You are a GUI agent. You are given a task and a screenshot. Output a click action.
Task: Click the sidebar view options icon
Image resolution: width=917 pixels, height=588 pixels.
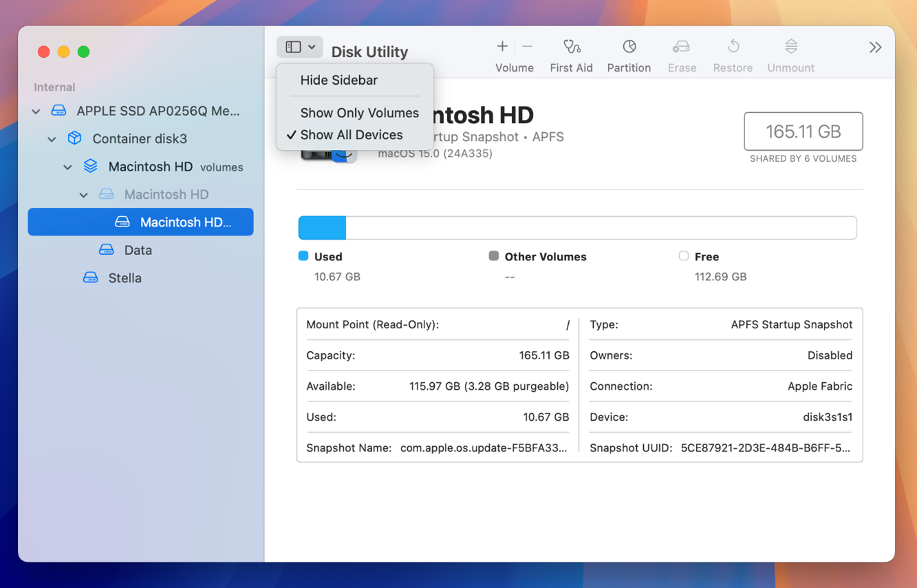click(x=293, y=47)
